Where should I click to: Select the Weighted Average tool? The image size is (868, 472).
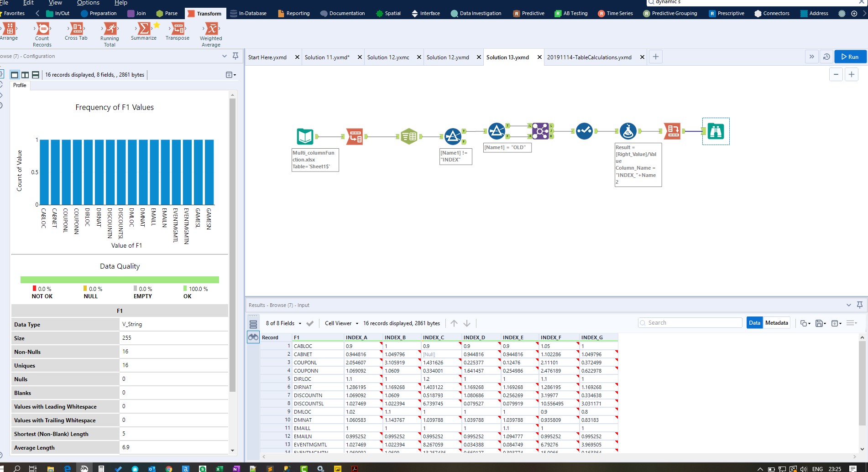coord(211,29)
